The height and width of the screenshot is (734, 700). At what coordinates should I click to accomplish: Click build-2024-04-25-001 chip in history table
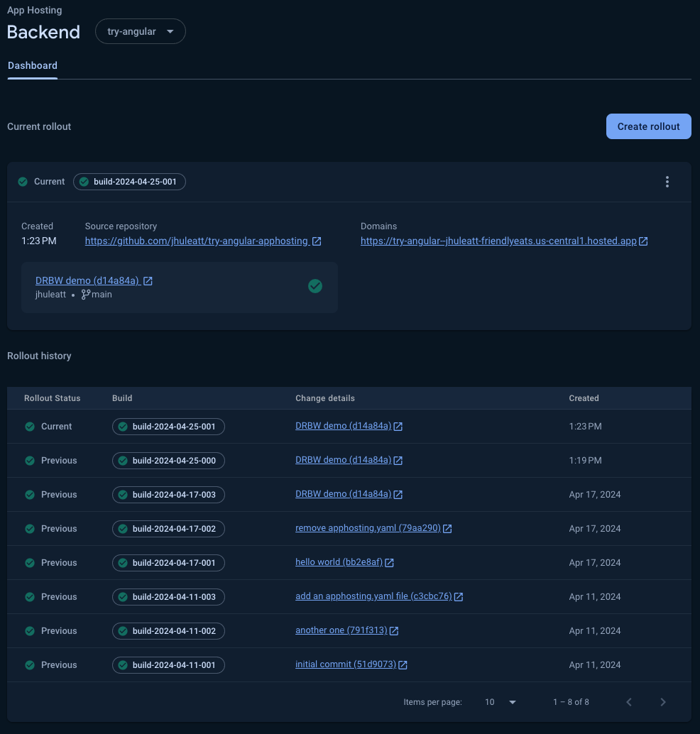[x=168, y=427]
